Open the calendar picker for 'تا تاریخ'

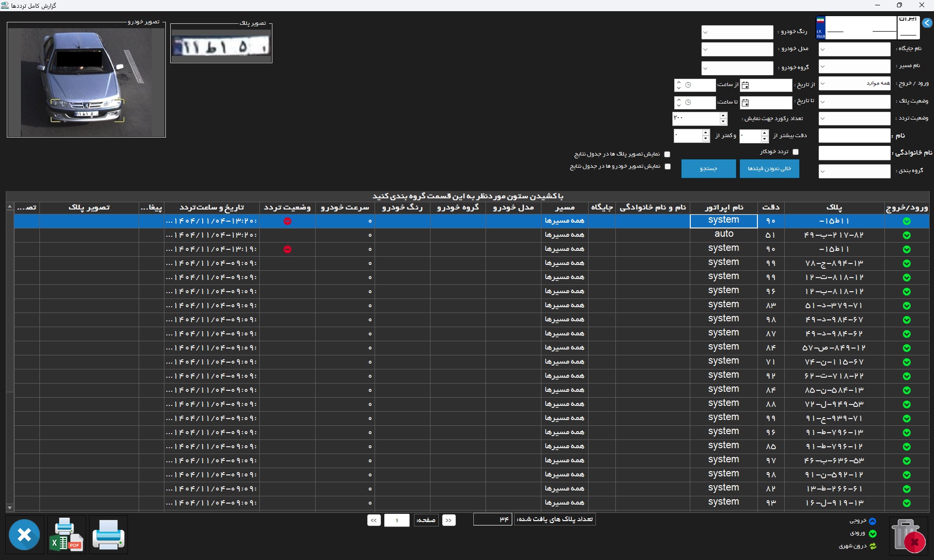(745, 103)
